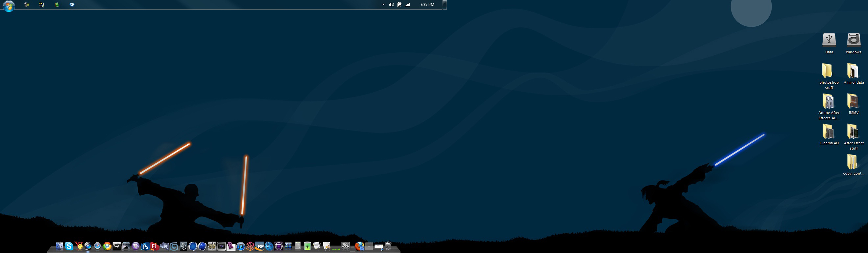Launch Adobe Photoshop from the dock
The height and width of the screenshot is (253, 868).
tap(145, 247)
